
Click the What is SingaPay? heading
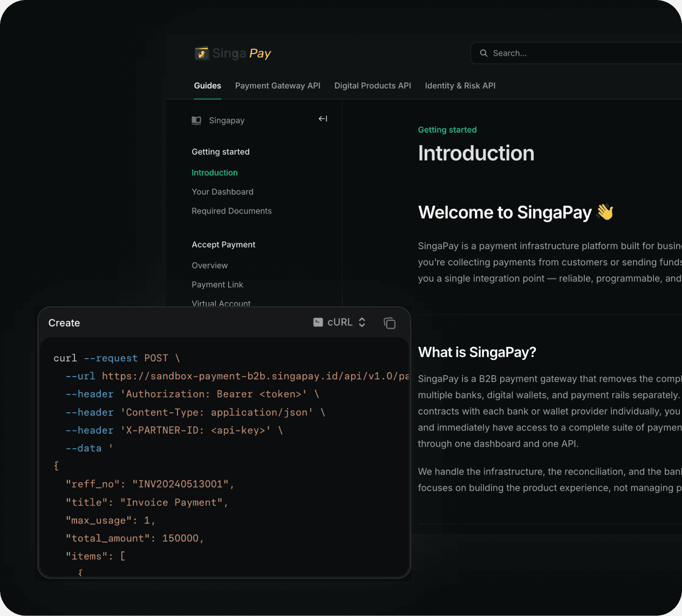477,352
